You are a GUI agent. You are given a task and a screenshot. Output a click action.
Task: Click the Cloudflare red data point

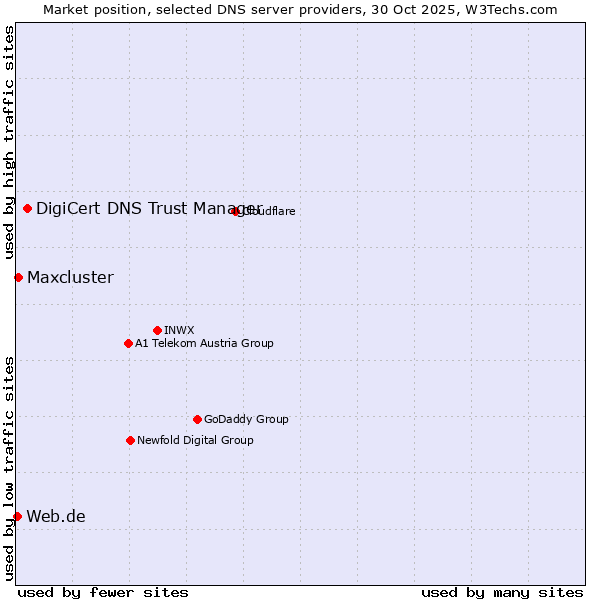click(236, 211)
